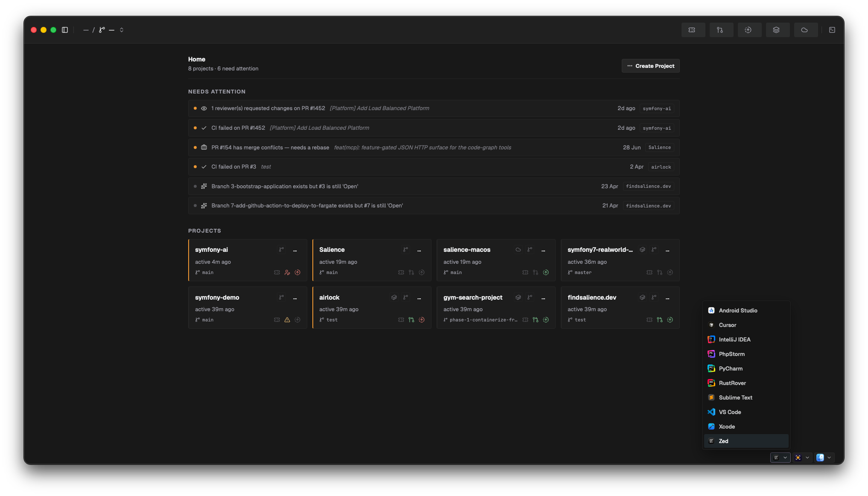Open the symfony-ai project card title
This screenshot has width=868, height=496.
[211, 250]
